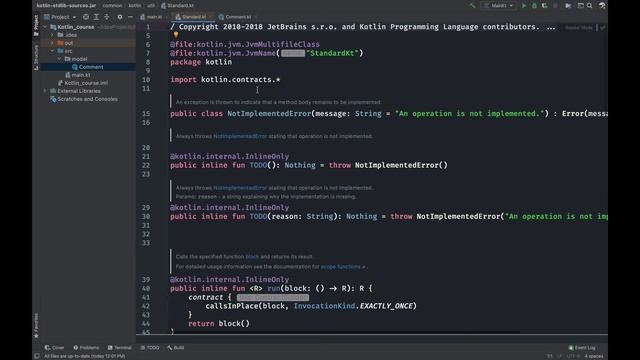Expand the .idea folder
Viewport: 640px width, 360px height.
[x=52, y=35]
